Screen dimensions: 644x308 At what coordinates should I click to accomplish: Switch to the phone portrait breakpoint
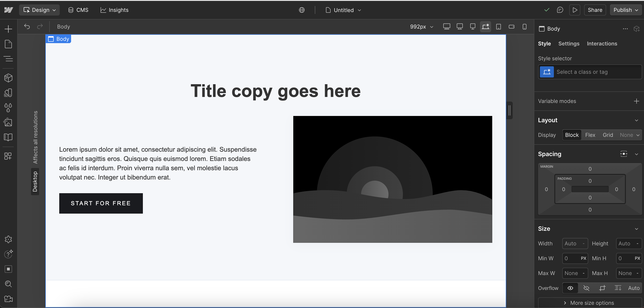pyautogui.click(x=524, y=27)
